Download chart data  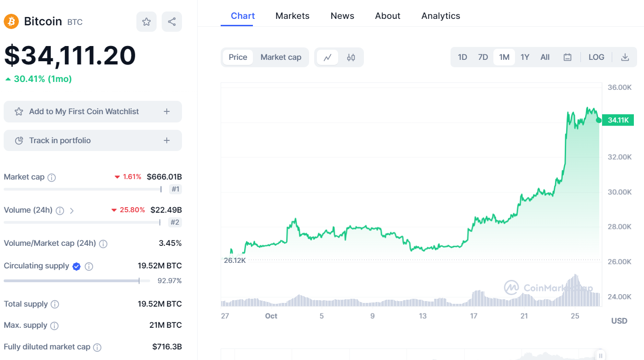click(x=625, y=58)
